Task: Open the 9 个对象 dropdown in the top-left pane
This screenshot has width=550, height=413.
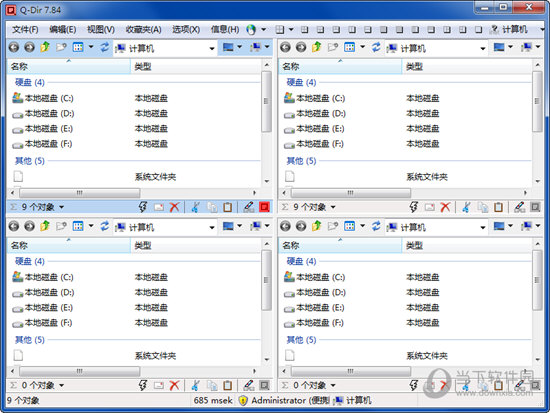Action: point(61,207)
